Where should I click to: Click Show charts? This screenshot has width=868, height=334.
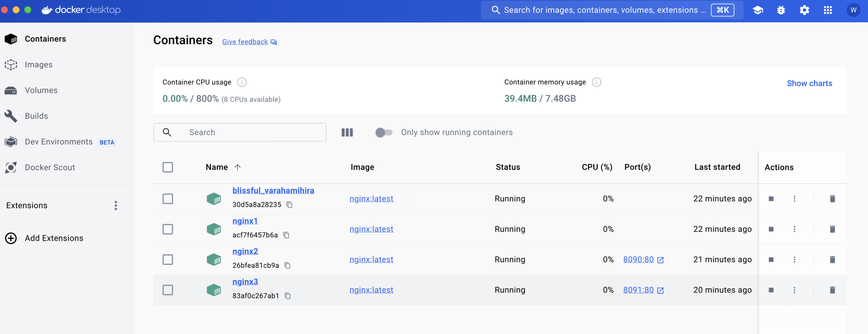coord(809,83)
